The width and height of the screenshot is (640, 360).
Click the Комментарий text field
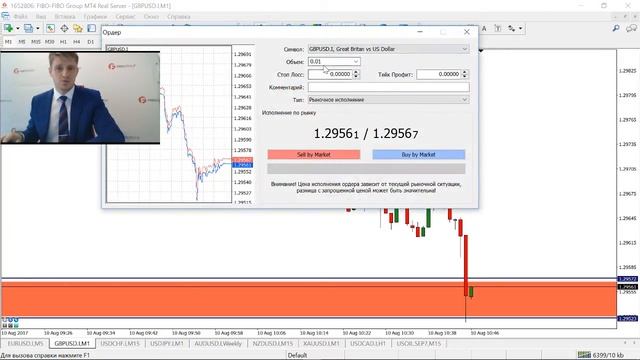coord(389,87)
